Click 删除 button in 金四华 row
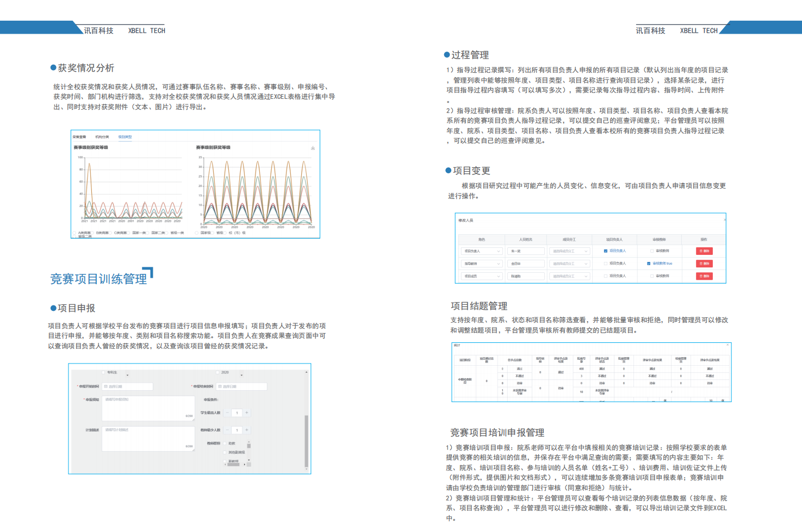 (704, 264)
